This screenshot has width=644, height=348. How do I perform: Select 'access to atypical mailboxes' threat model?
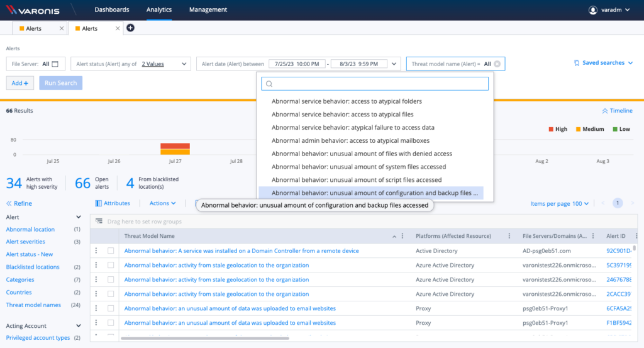350,140
